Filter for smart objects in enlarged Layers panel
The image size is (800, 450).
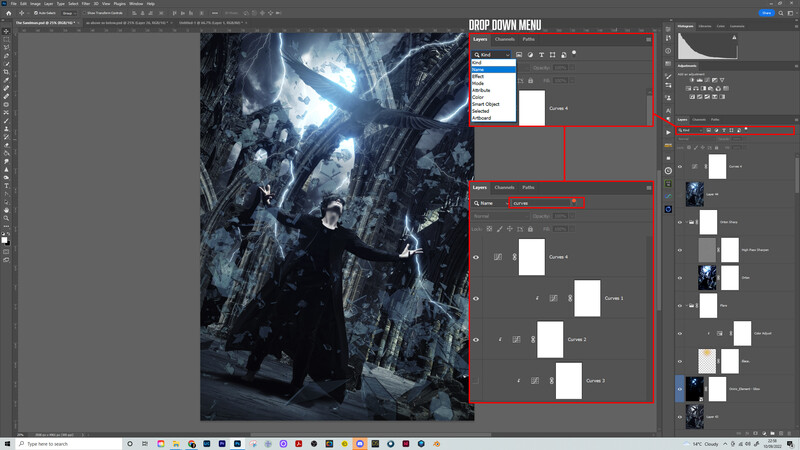click(563, 55)
